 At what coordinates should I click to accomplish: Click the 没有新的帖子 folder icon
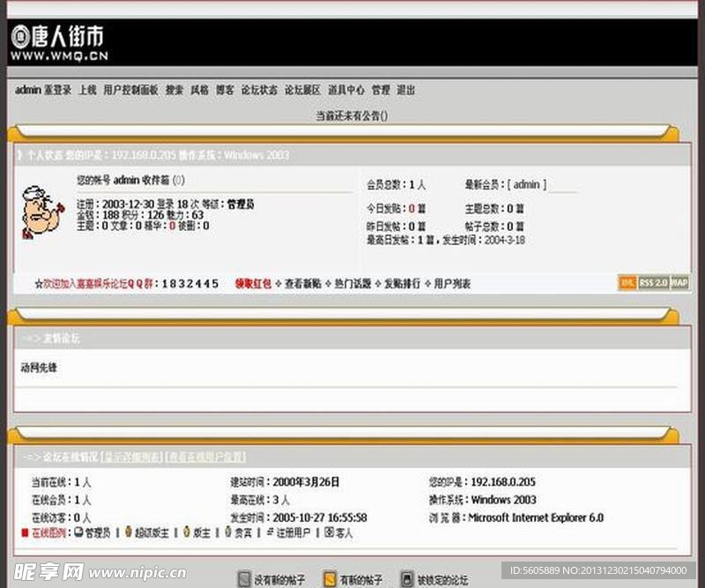coord(244,579)
